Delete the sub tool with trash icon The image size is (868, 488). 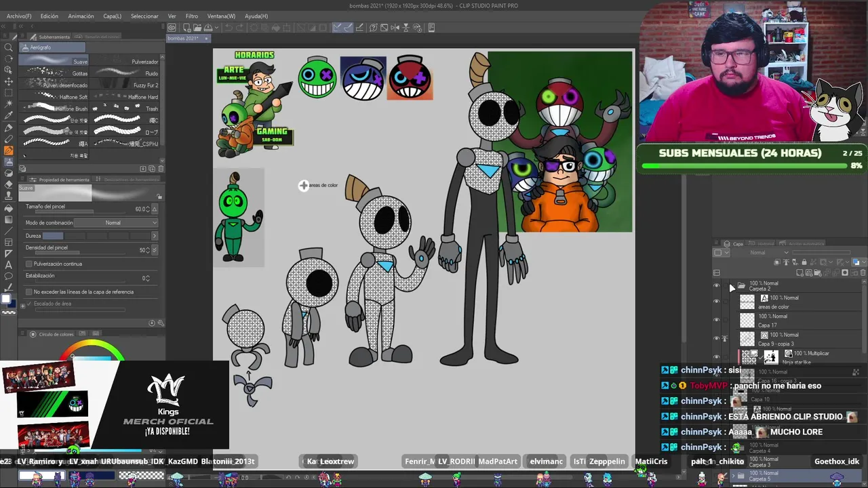160,169
